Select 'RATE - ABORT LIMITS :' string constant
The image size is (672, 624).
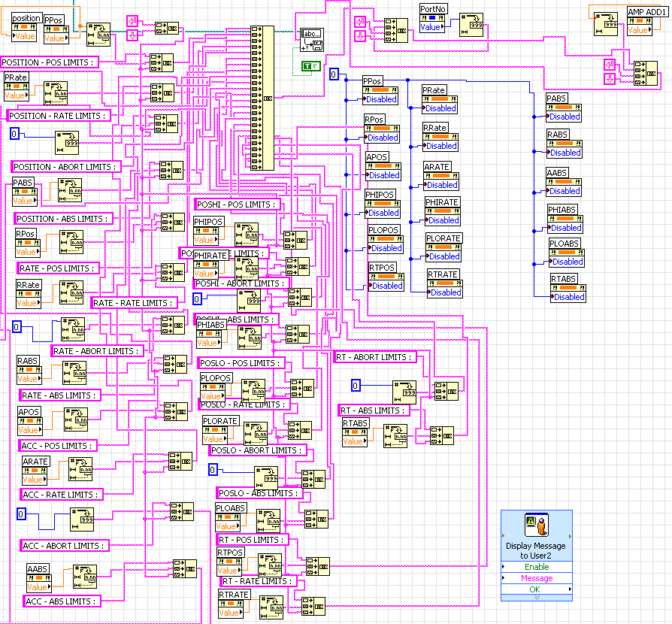pyautogui.click(x=97, y=351)
